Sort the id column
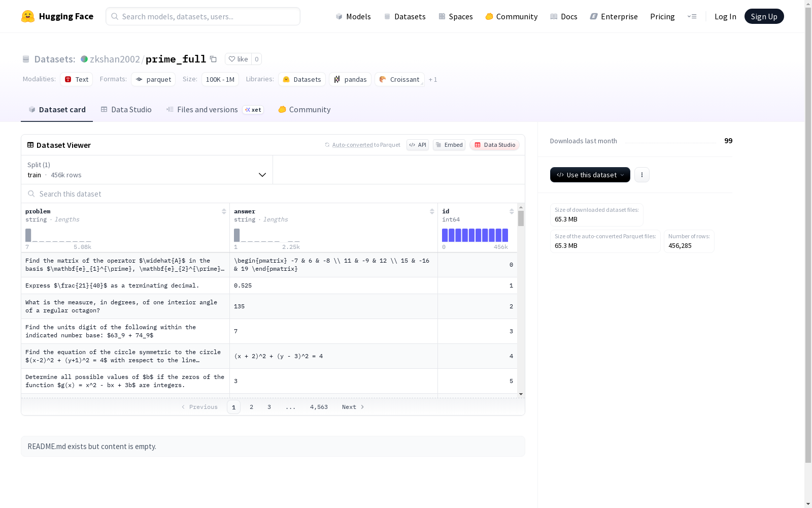812x508 pixels. click(x=512, y=211)
